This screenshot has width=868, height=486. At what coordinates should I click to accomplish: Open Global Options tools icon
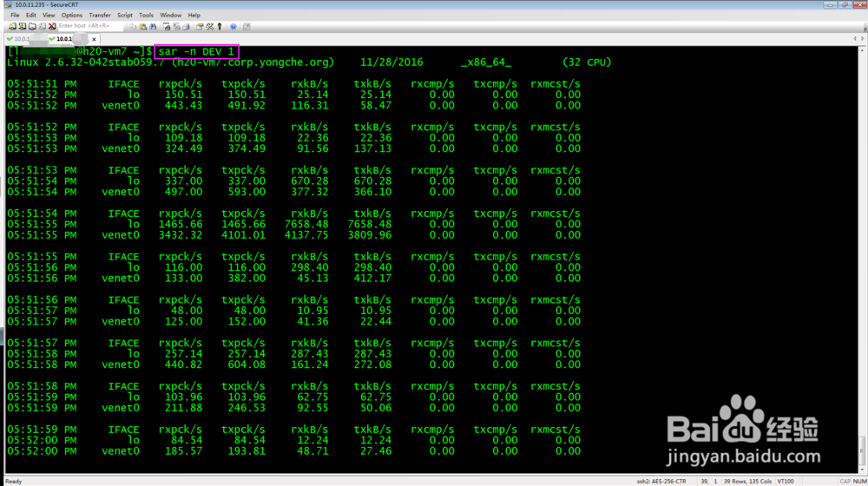coord(210,27)
